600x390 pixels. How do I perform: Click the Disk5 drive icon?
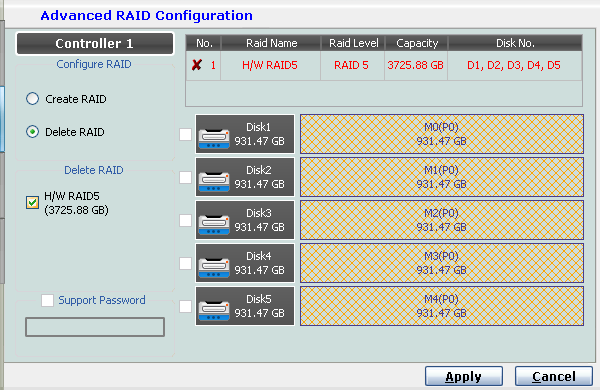click(214, 310)
